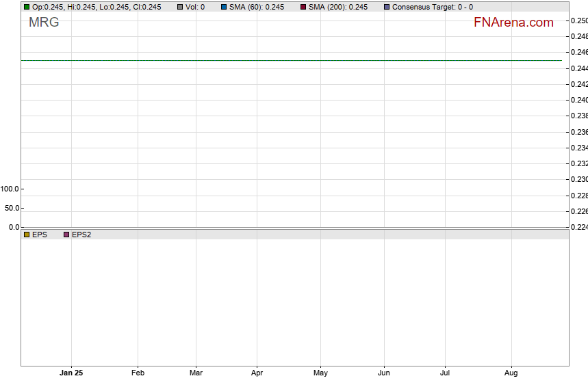Screen dimensions: 588x387
Task: Select the MRG ticker label
Action: (x=44, y=23)
